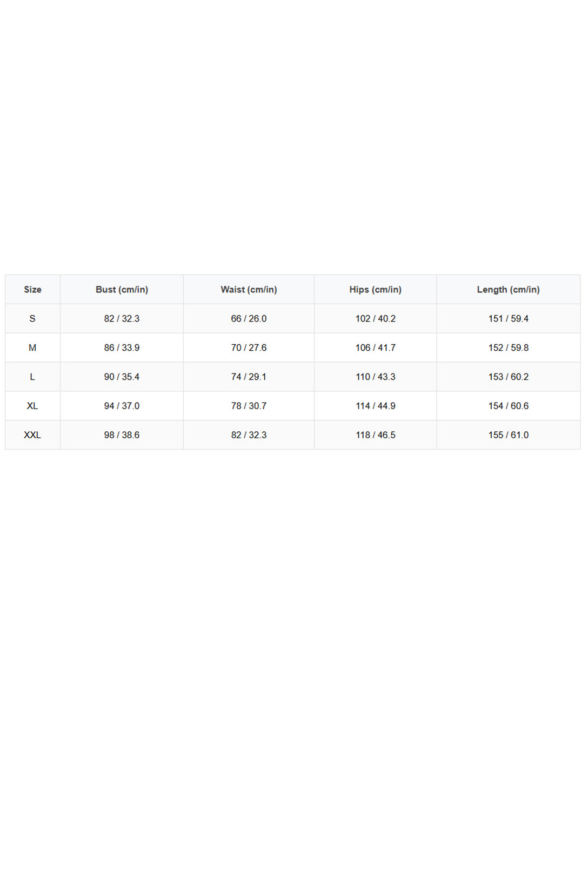Image resolution: width=588 pixels, height=882 pixels.
Task: Click the Size column header
Action: coord(32,290)
